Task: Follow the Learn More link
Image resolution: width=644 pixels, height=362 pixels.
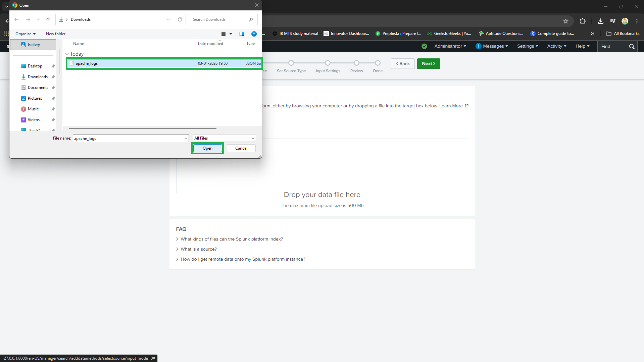Action: (454, 106)
